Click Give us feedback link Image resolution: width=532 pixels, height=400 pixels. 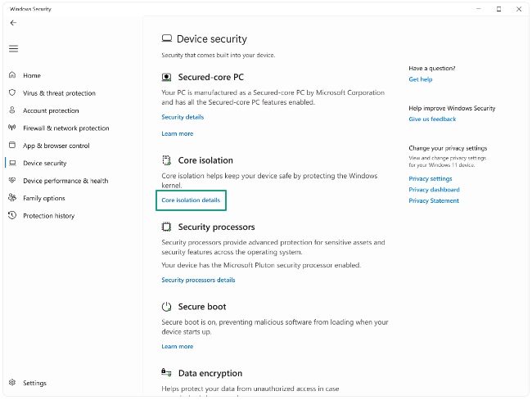pos(432,119)
